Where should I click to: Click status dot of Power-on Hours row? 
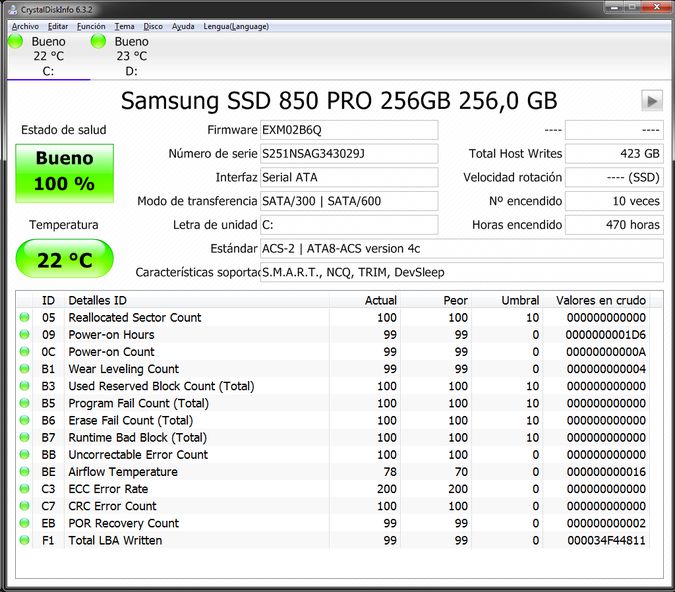[x=25, y=335]
